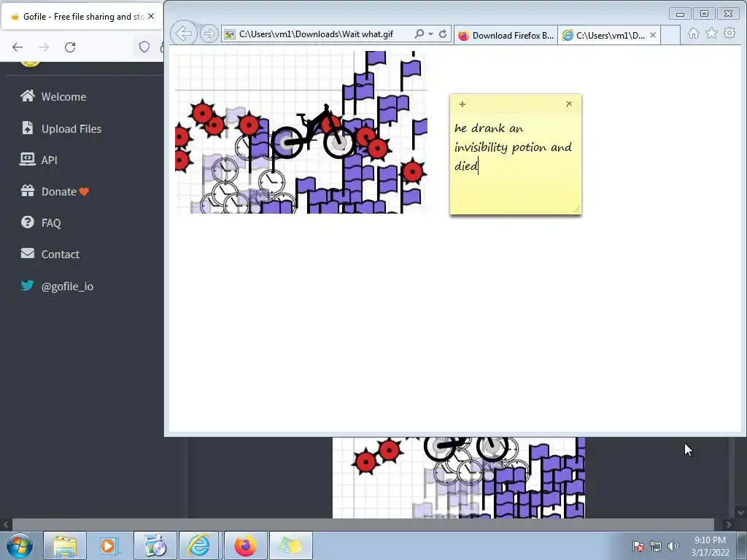Minimize the Internet Explorer window
747x560 pixels.
[x=681, y=14]
